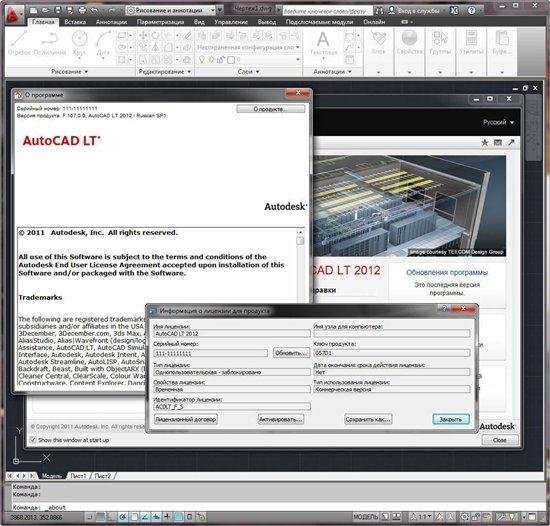
Task: Click the Autodesk Exchange X icon
Action: coord(454,10)
